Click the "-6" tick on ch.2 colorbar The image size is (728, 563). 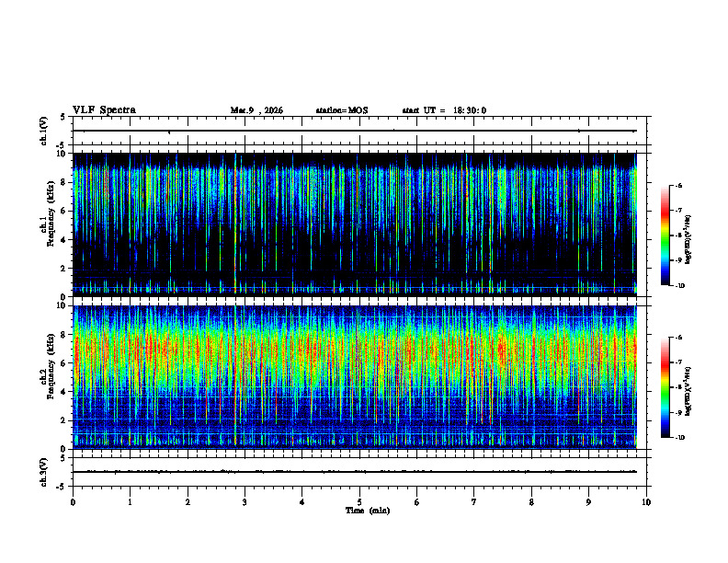[x=679, y=338]
